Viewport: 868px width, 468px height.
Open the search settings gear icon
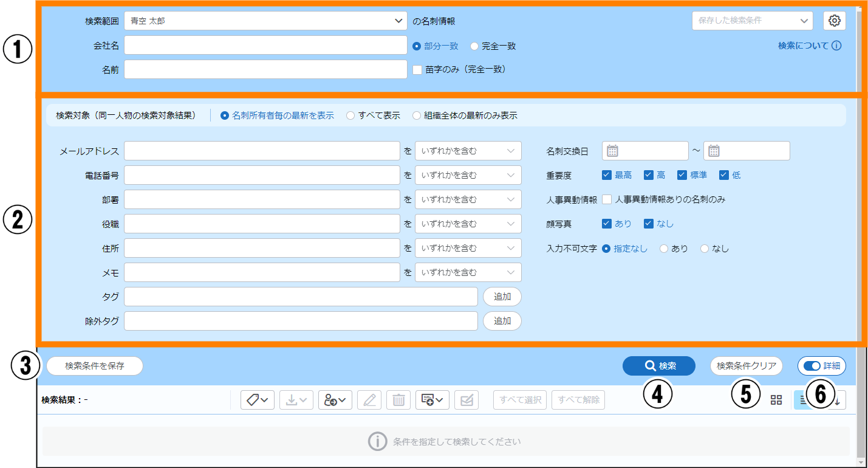(835, 21)
